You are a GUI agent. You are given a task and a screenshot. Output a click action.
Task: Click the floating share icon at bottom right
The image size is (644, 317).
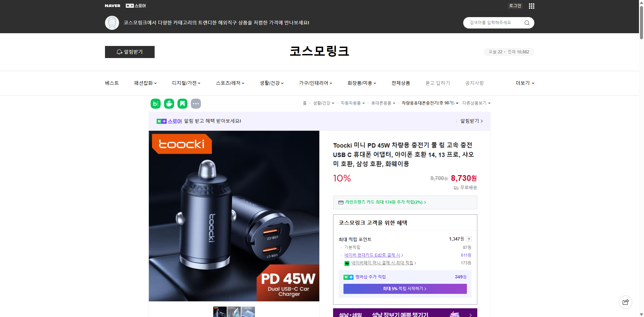626,302
